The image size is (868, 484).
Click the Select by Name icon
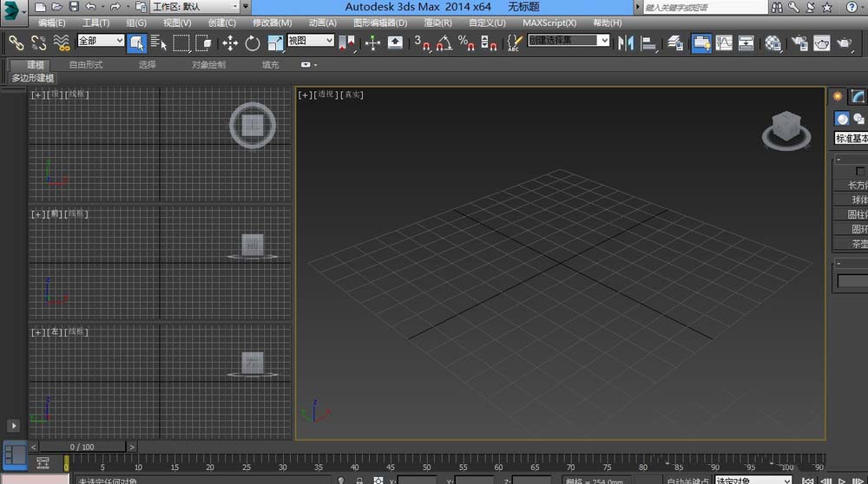coord(159,43)
